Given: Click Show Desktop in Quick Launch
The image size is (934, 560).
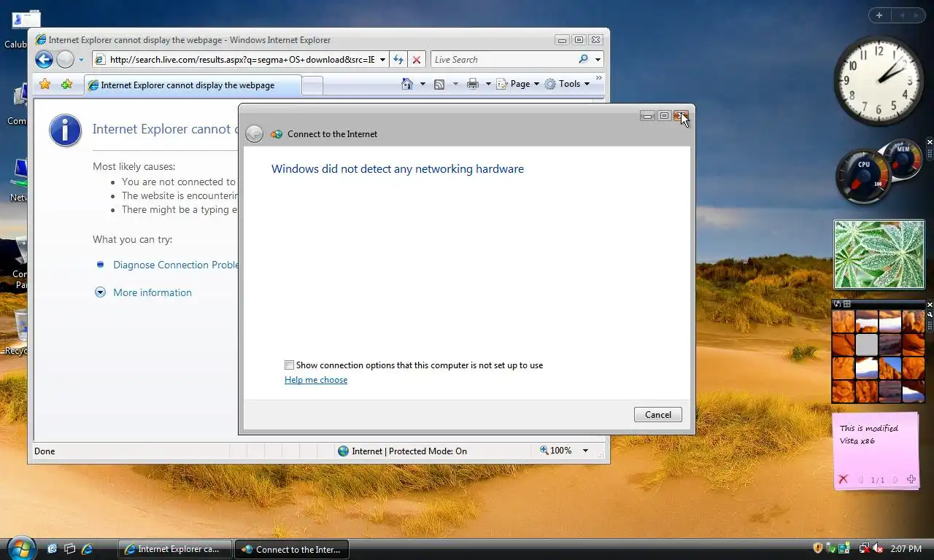Looking at the screenshot, I should [x=53, y=548].
